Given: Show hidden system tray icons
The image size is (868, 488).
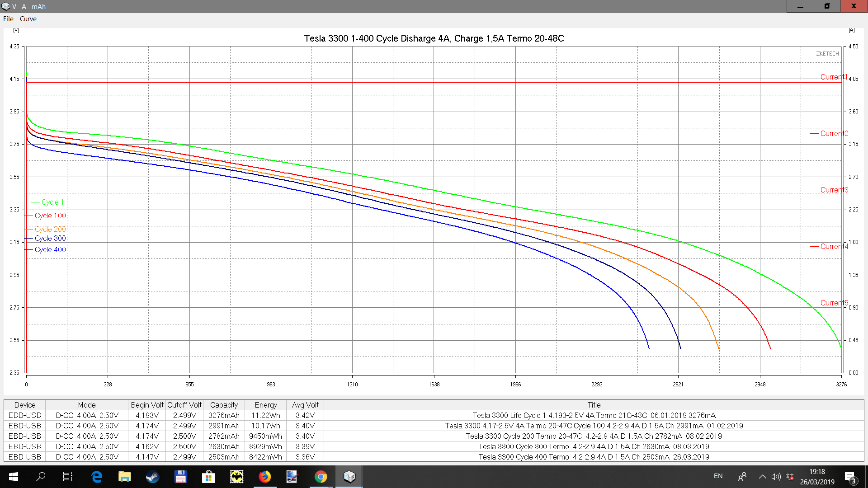Looking at the screenshot, I should pos(762,477).
